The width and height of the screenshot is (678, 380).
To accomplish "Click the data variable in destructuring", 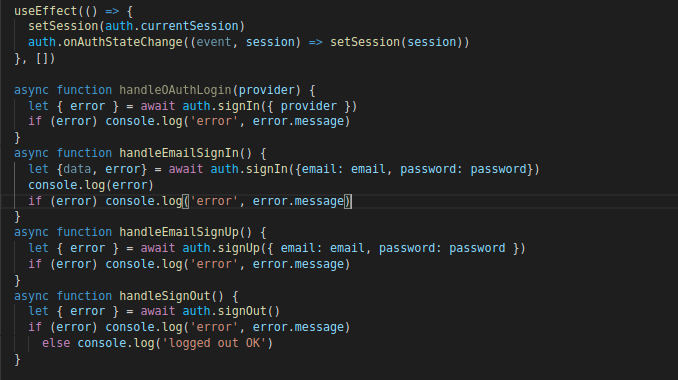I will pos(77,169).
